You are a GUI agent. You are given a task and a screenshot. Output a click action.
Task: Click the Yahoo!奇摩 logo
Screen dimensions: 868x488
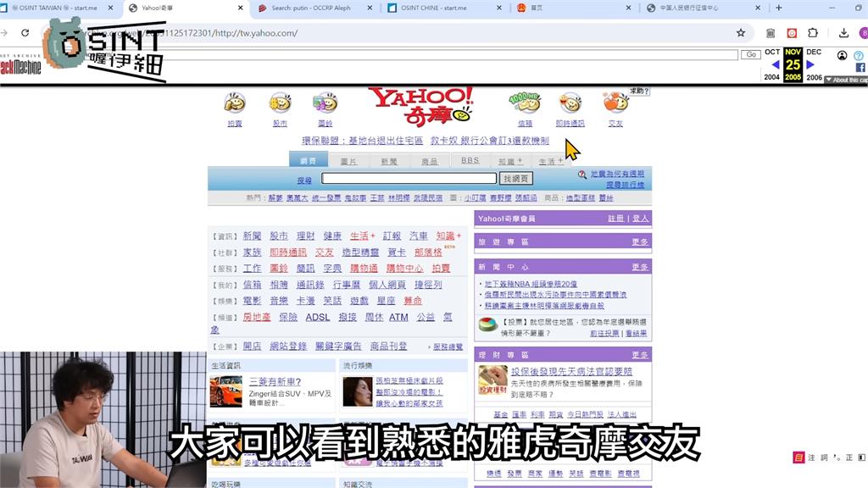tap(421, 106)
